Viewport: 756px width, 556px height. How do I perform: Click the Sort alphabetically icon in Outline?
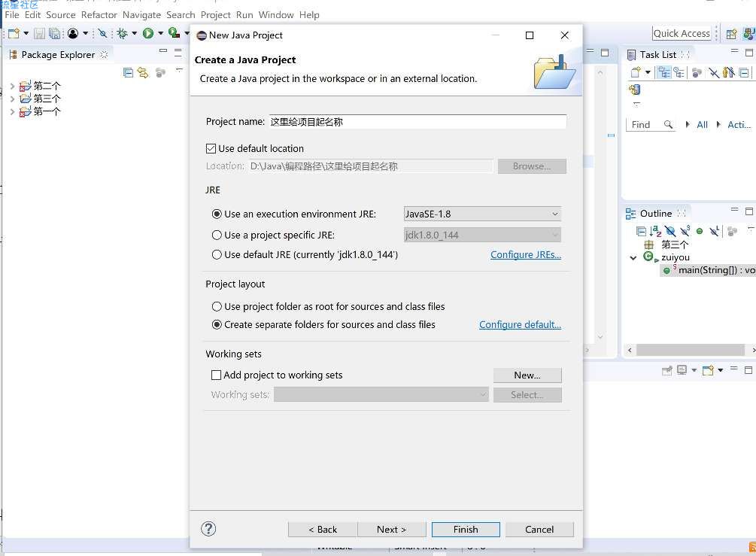click(x=655, y=231)
